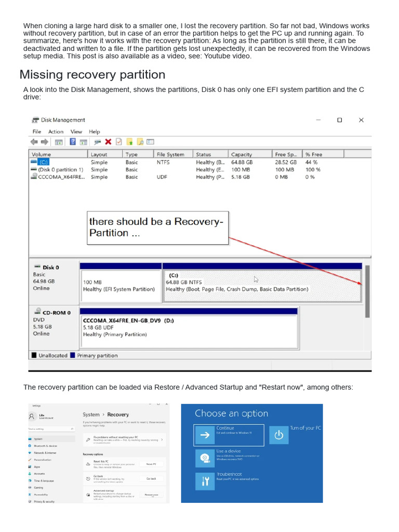
Task: Click the Use a device option label
Action: point(229,451)
